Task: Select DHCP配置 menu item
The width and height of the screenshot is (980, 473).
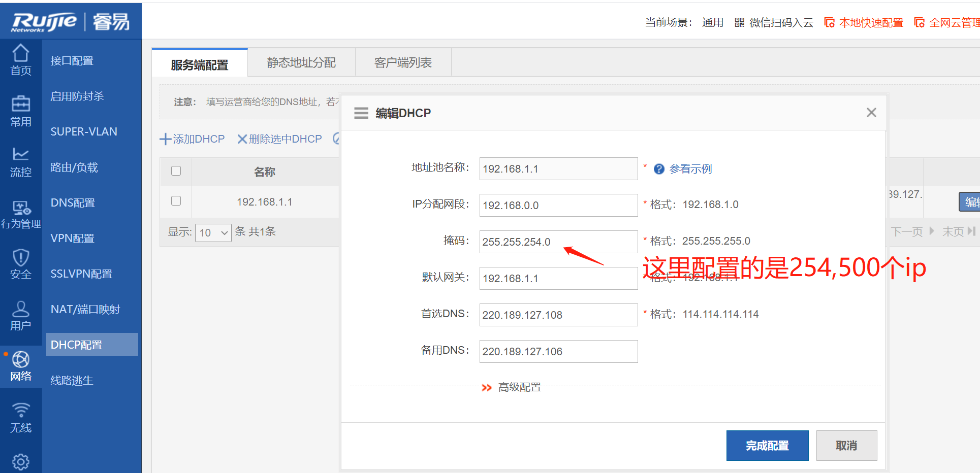Action: coord(92,345)
